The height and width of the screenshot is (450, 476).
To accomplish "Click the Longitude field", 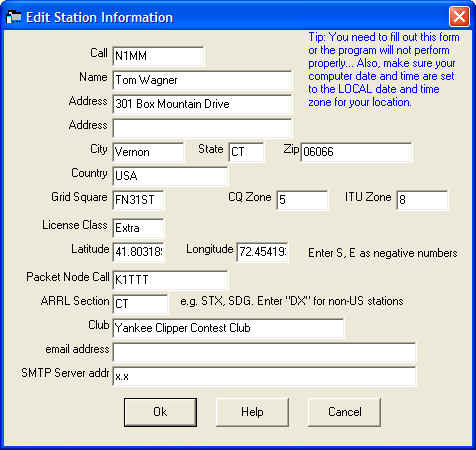I will point(262,252).
